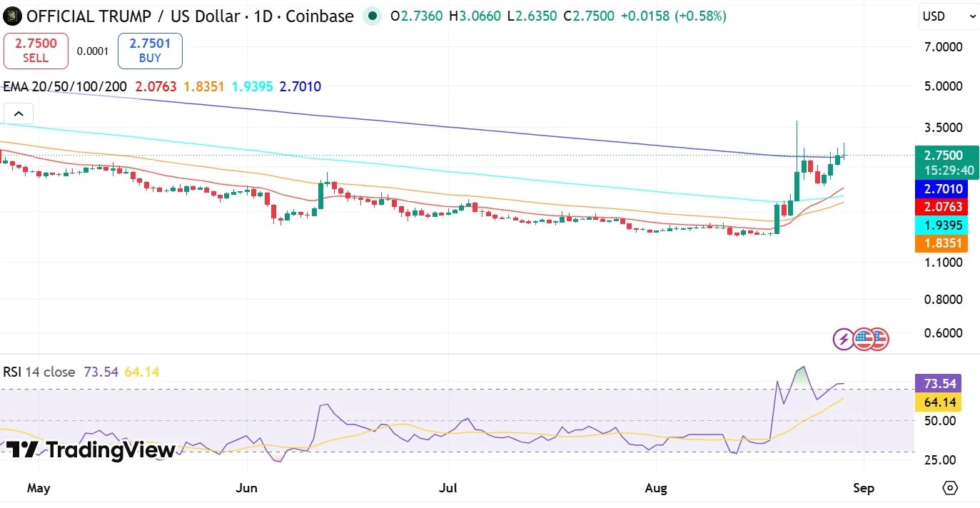Click the purple lightning event icon
The width and height of the screenshot is (980, 508).
[x=844, y=339]
